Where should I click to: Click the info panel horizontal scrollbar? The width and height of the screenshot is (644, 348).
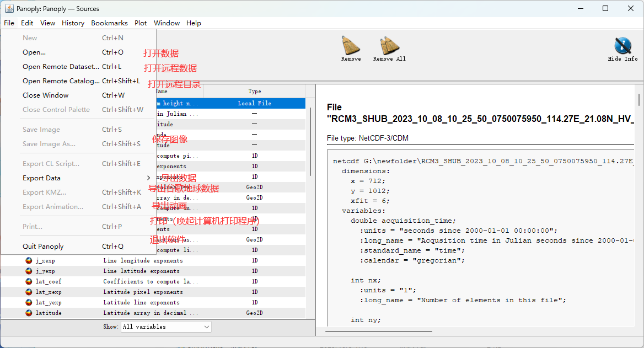379,331
